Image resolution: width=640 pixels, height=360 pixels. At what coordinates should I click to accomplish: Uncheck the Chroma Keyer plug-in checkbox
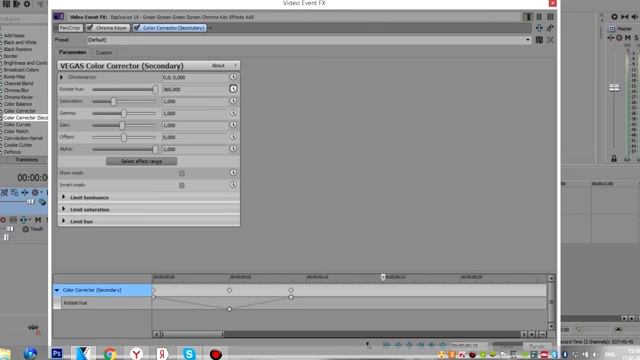pos(90,28)
